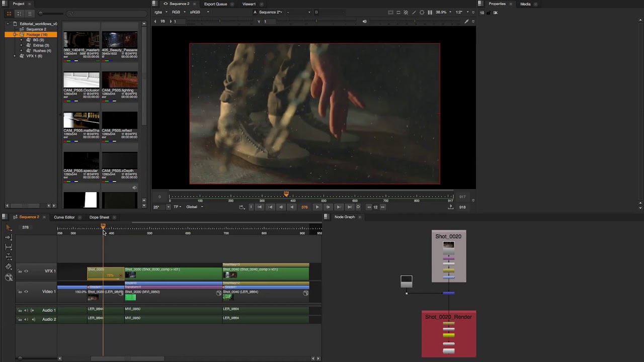Close the Sequence 2 viewer tab
The width and height of the screenshot is (644, 362).
click(x=194, y=4)
